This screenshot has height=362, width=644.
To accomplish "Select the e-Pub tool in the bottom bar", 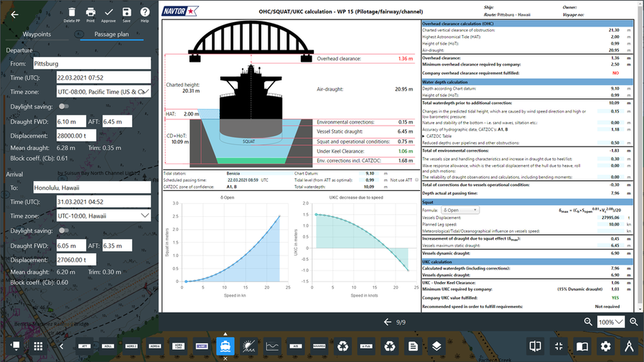I will 366,346.
